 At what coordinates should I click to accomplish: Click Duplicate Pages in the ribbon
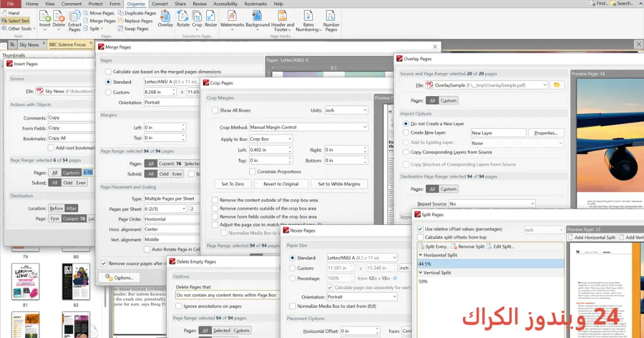click(137, 13)
